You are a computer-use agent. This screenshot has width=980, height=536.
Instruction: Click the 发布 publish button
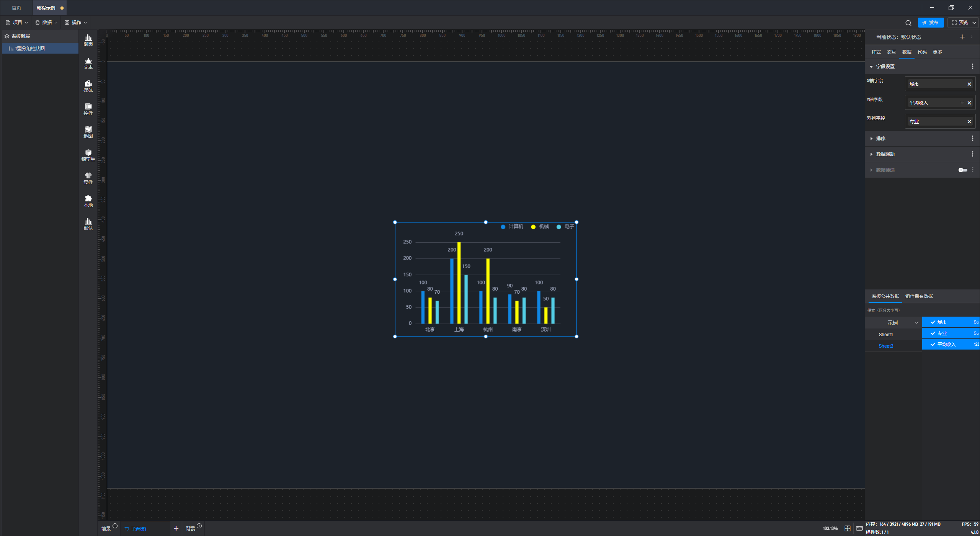[931, 23]
